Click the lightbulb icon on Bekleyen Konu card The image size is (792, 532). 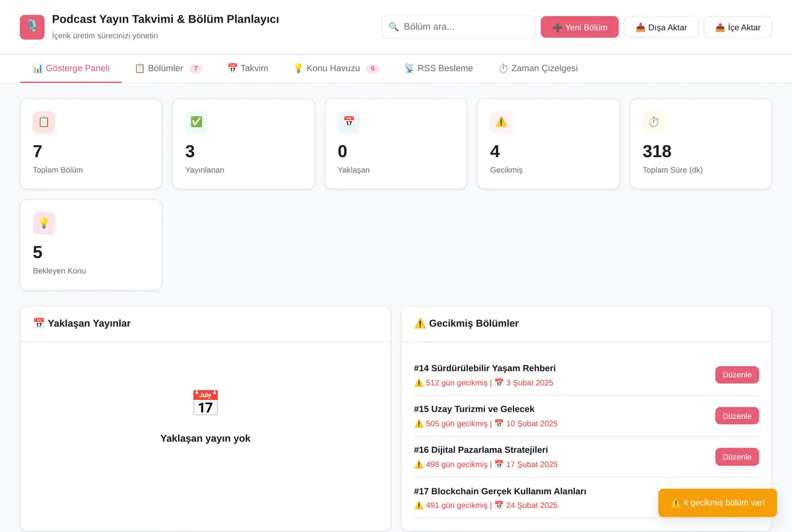point(44,223)
